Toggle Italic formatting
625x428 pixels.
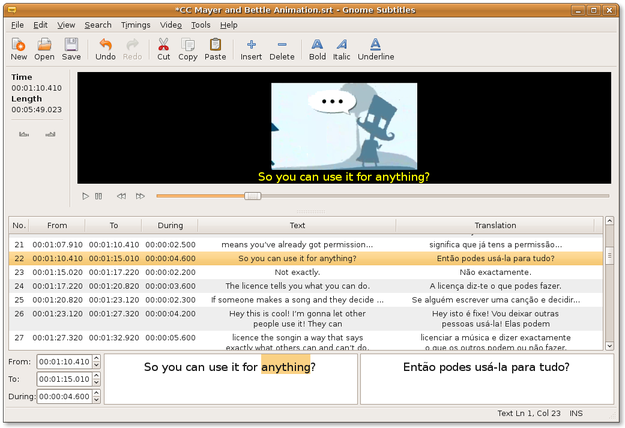pyautogui.click(x=342, y=49)
